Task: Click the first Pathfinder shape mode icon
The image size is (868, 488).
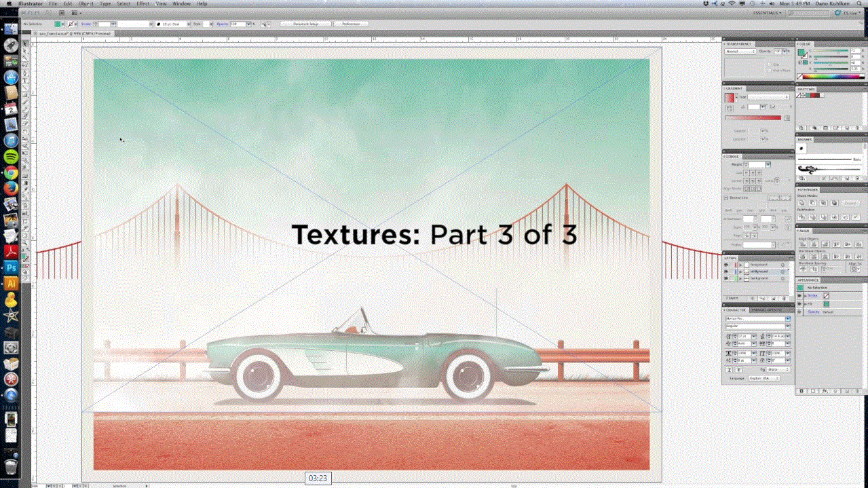Action: point(801,203)
